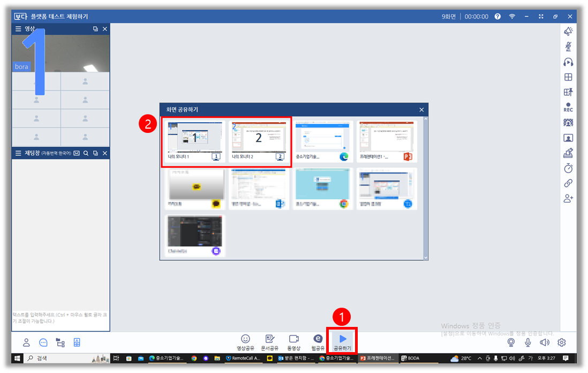Search in the chat panel
Screen dimensions: 588x373
click(x=86, y=153)
